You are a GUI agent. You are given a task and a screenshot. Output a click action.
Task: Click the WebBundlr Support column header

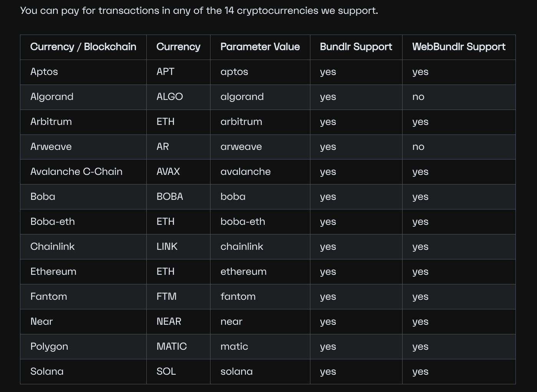click(x=459, y=47)
